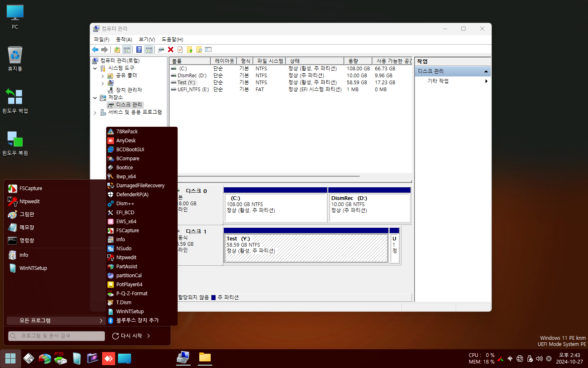Select the DismRec (D:) partition block in Disk 0

(x=369, y=205)
